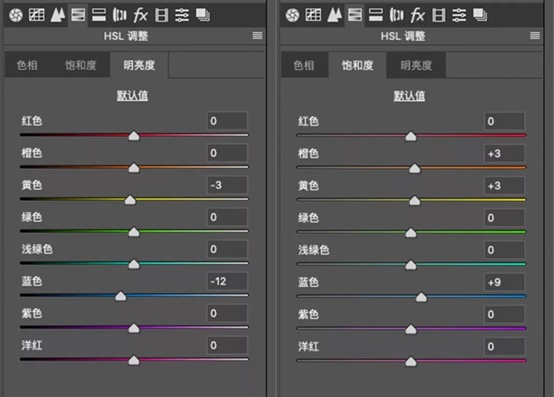Click 黄色 saturation slider handle
The width and height of the screenshot is (554, 397).
(414, 201)
